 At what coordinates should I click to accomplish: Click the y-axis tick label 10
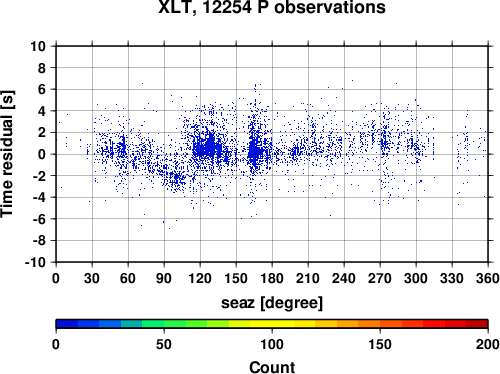click(x=38, y=46)
